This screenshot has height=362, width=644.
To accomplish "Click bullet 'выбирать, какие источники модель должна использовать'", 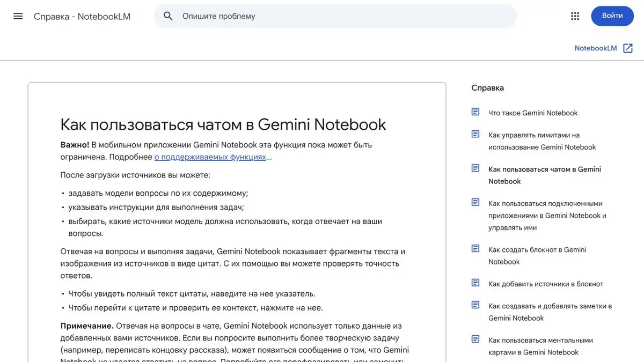I will pos(225,227).
